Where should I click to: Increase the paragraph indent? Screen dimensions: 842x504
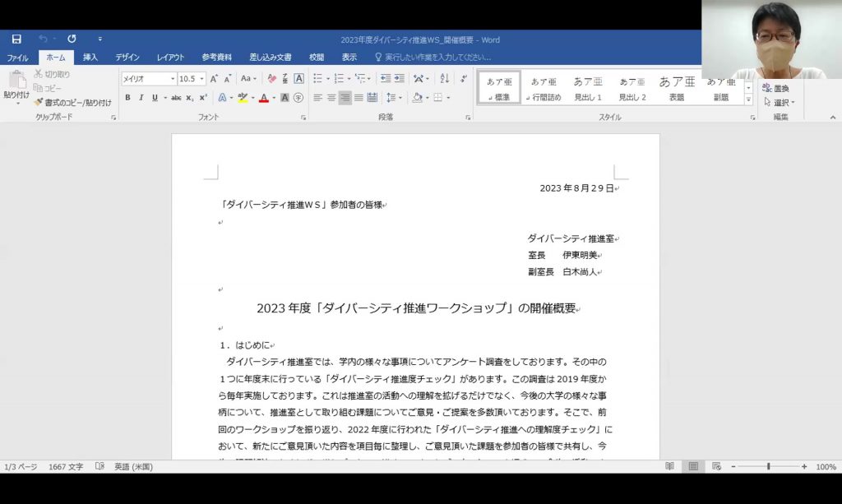[399, 79]
